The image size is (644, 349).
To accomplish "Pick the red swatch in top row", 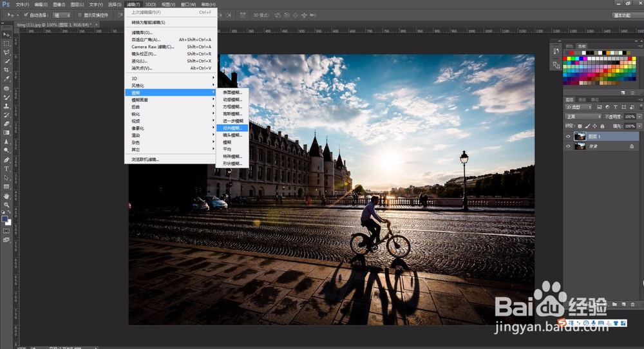I will (571, 53).
